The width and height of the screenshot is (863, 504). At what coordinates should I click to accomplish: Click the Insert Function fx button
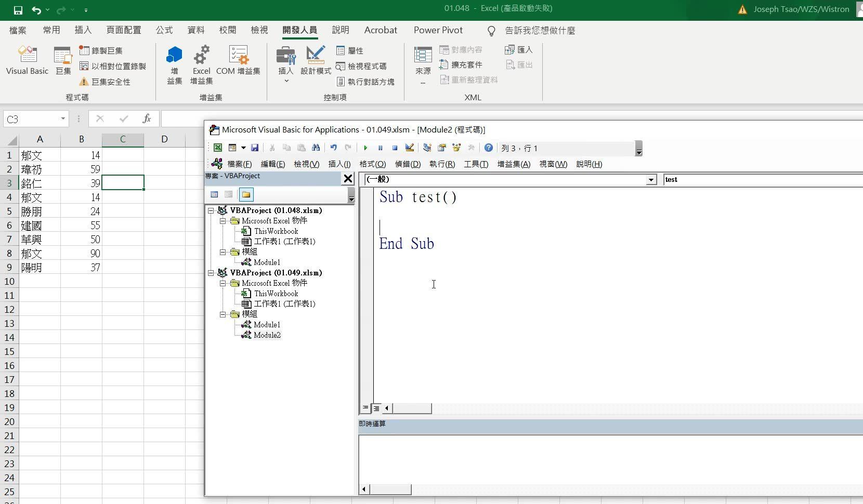(x=147, y=119)
